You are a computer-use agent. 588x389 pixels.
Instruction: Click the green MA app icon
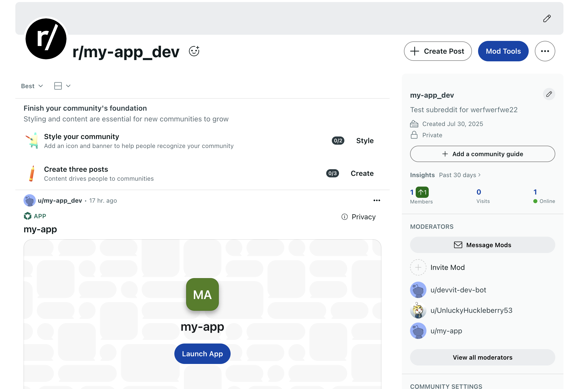pyautogui.click(x=202, y=294)
